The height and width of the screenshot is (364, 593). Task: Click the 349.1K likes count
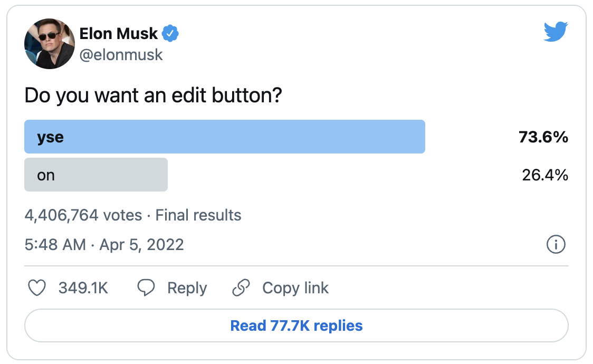[x=83, y=288]
